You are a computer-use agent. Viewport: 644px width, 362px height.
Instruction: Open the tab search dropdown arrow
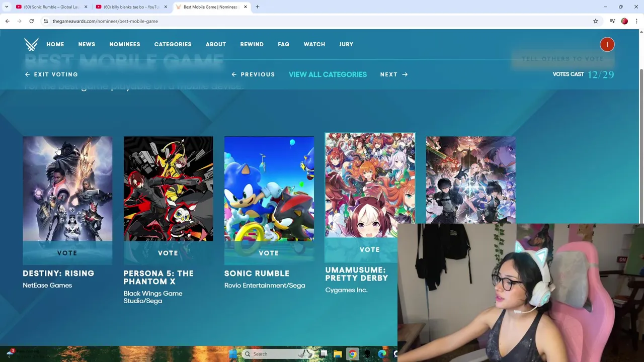[7, 7]
